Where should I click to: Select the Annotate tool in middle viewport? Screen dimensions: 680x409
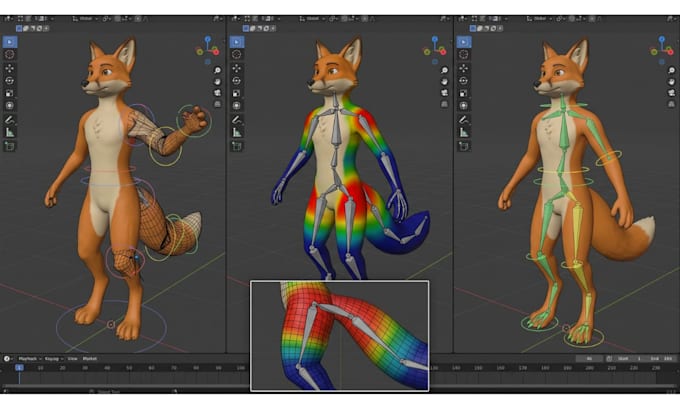click(236, 120)
